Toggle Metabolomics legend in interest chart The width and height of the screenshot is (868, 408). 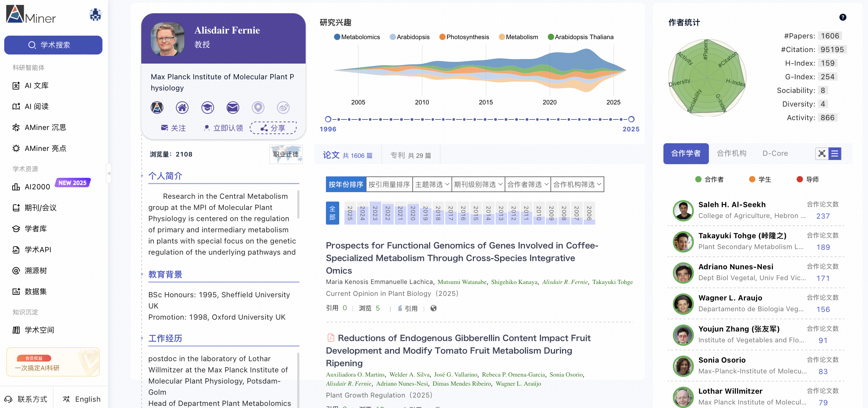(x=357, y=37)
